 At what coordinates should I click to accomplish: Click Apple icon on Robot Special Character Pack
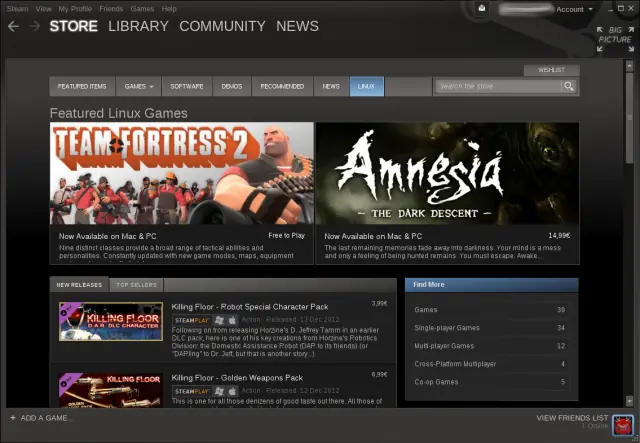pos(232,320)
